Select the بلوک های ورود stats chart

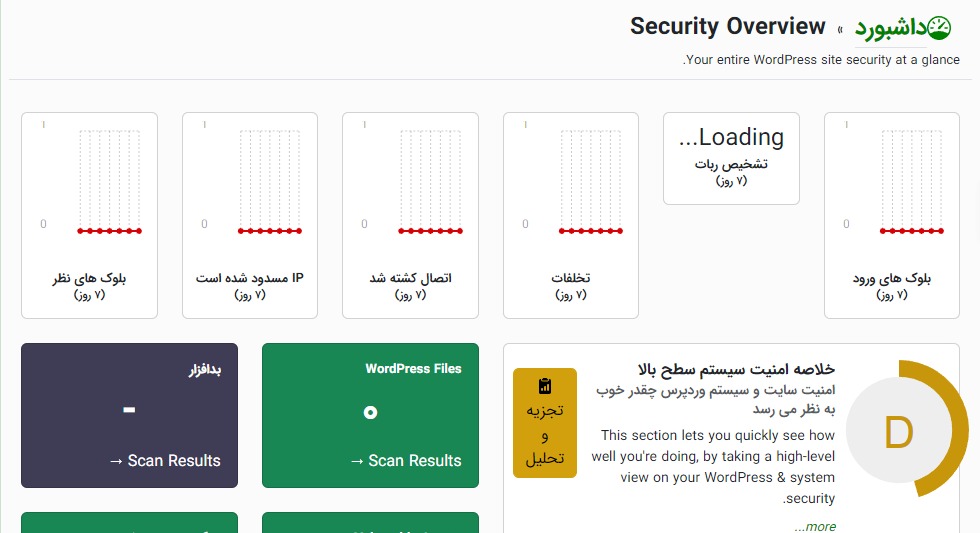(x=891, y=180)
